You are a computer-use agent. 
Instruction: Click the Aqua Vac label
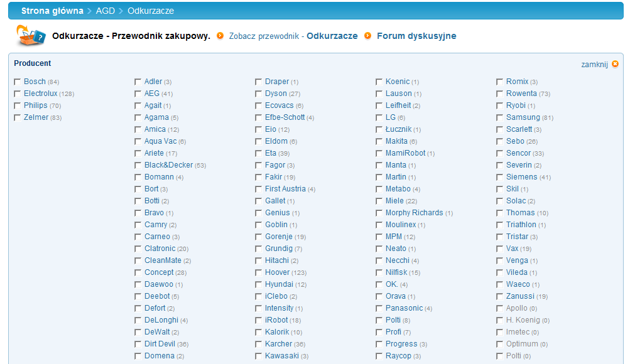(160, 141)
